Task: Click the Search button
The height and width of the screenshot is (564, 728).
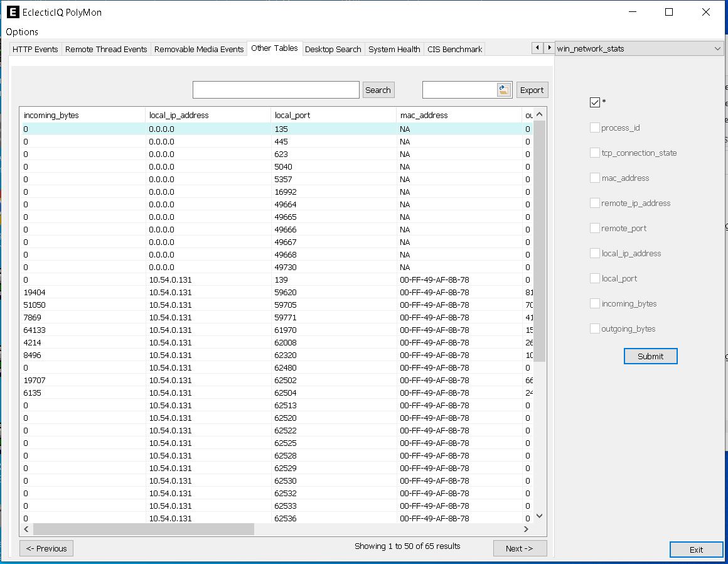Action: pyautogui.click(x=378, y=90)
